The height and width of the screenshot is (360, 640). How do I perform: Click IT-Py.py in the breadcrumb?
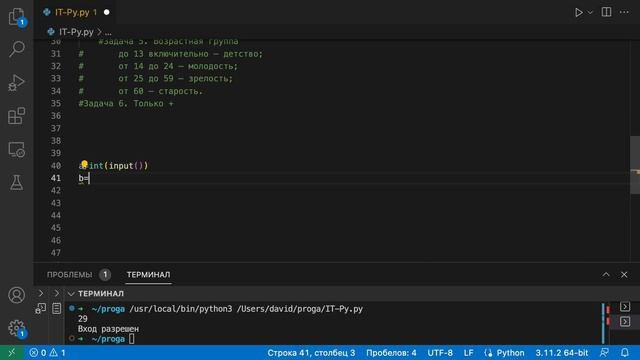(x=76, y=32)
